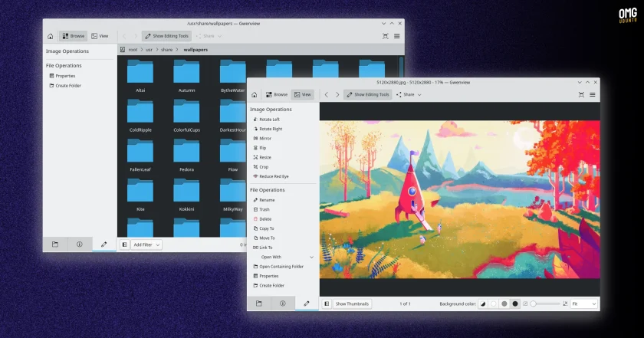Viewport: 644px width, 338px height.
Task: Select the Crop tool
Action: pyautogui.click(x=261, y=167)
